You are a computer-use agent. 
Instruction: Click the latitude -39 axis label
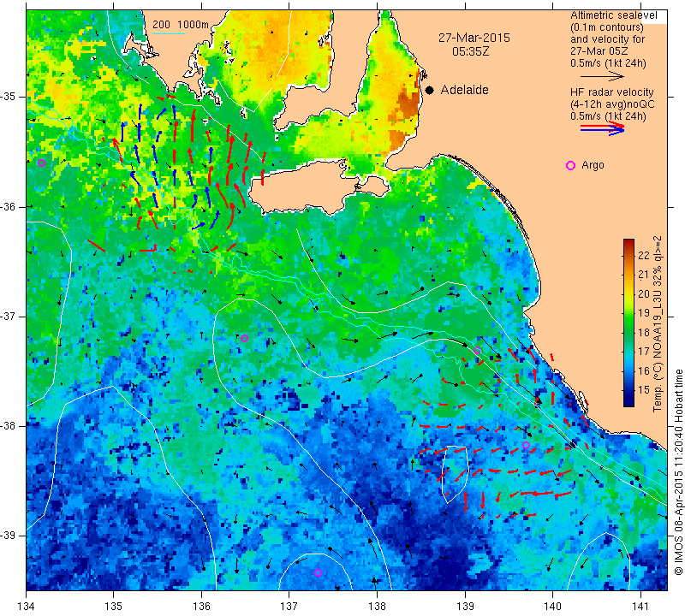[x=9, y=536]
